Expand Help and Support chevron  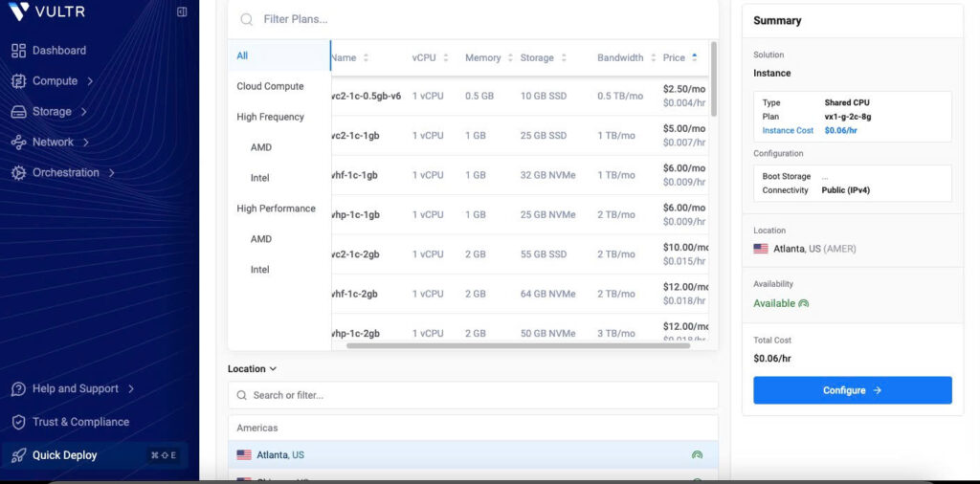[130, 389]
